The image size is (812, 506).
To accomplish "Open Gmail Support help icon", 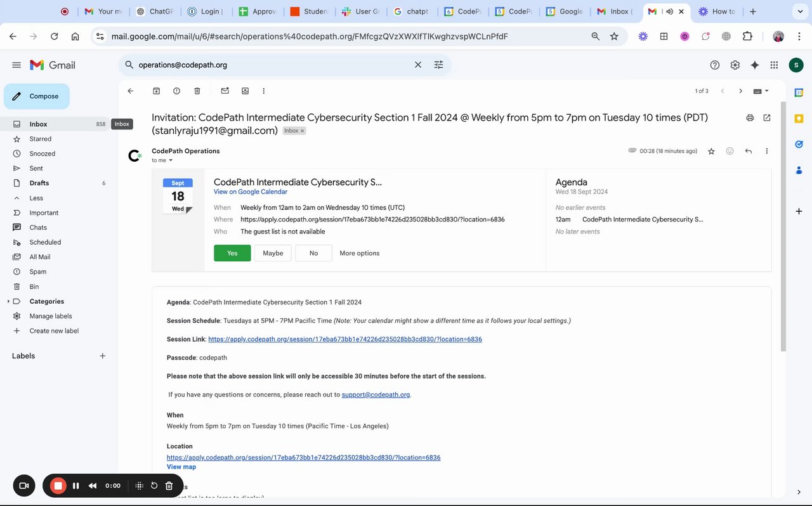I will point(715,65).
